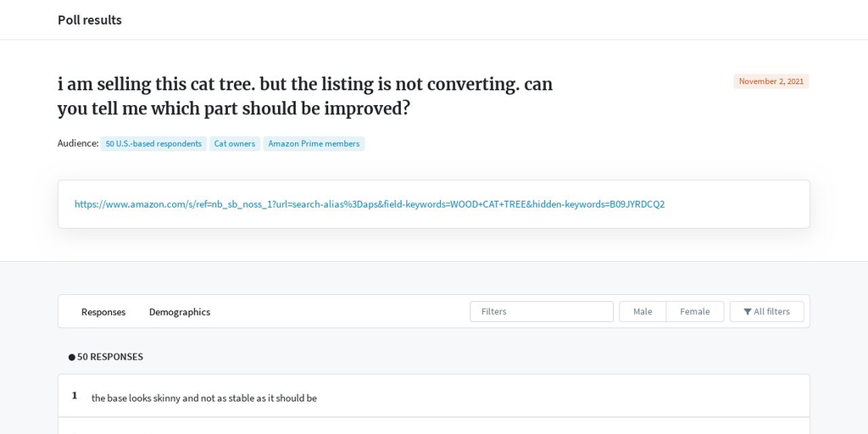Click the 50 U.S.-based respondents tag
Viewport: 868px width, 434px height.
(x=153, y=144)
